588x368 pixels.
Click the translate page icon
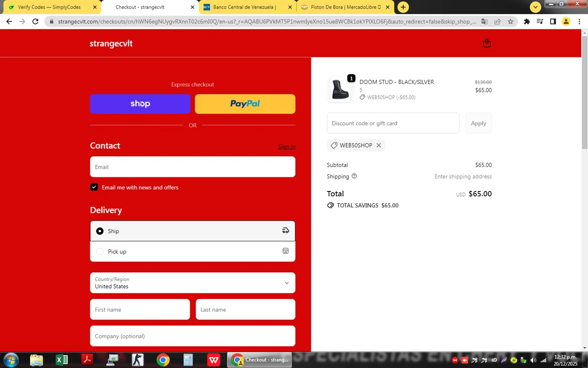[485, 22]
